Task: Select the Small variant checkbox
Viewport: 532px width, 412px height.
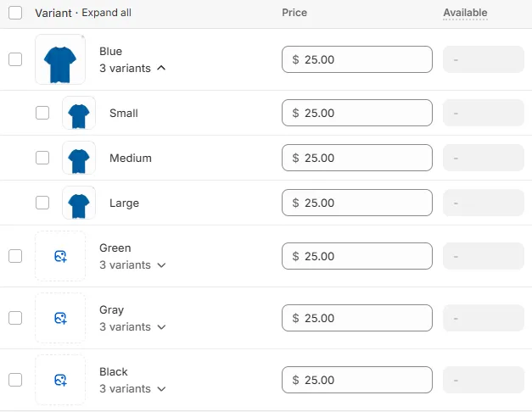Action: [x=42, y=113]
